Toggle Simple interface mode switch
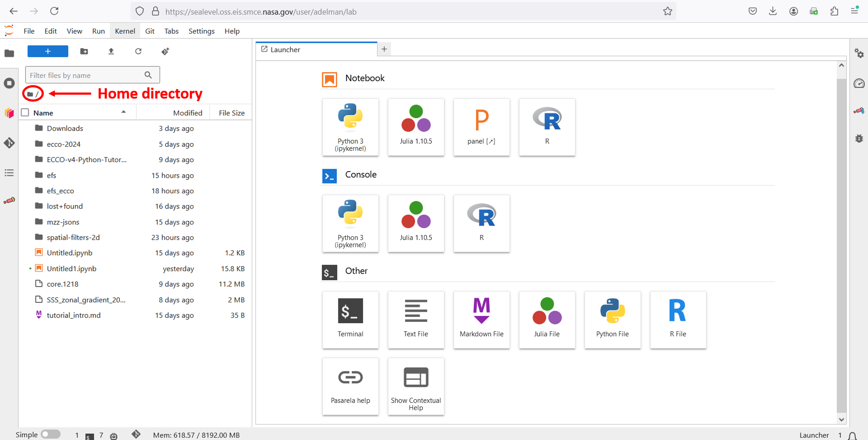This screenshot has width=868, height=440. (50, 434)
